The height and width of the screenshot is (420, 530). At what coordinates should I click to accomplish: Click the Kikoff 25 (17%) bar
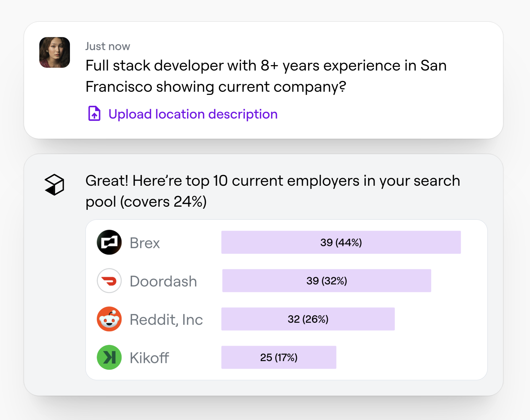(x=279, y=357)
